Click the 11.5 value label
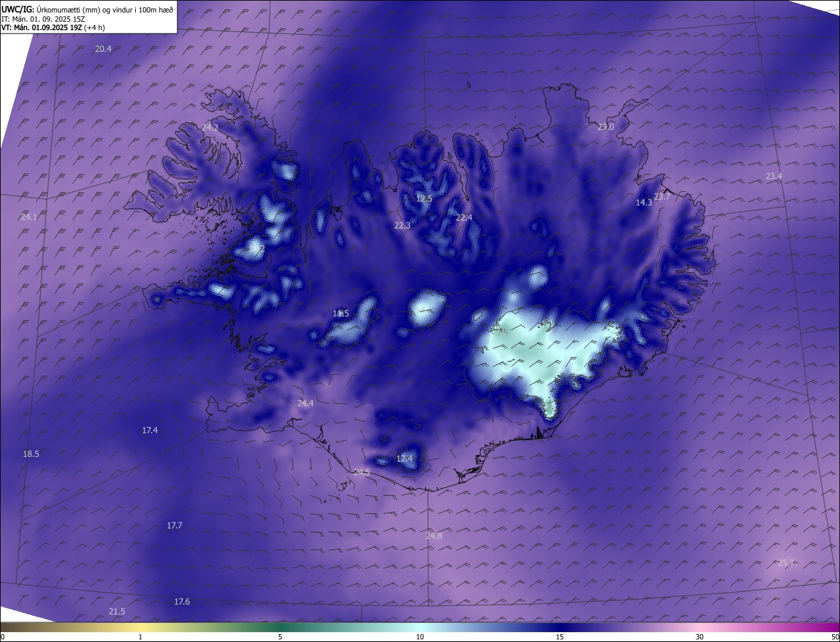This screenshot has width=840, height=642. pos(341,314)
